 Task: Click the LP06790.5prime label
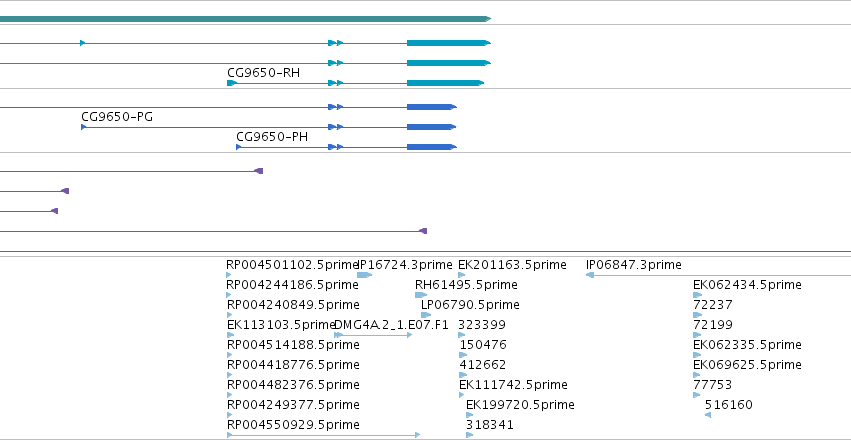(470, 305)
